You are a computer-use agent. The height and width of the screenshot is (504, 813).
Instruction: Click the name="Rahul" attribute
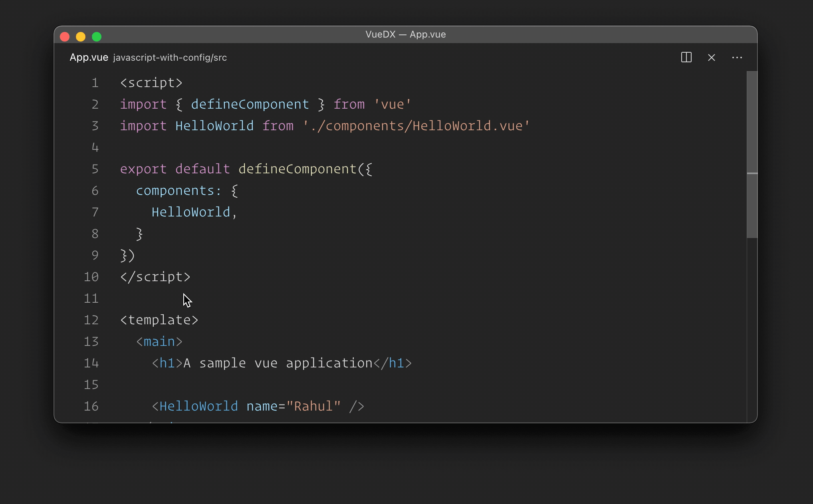[293, 406]
